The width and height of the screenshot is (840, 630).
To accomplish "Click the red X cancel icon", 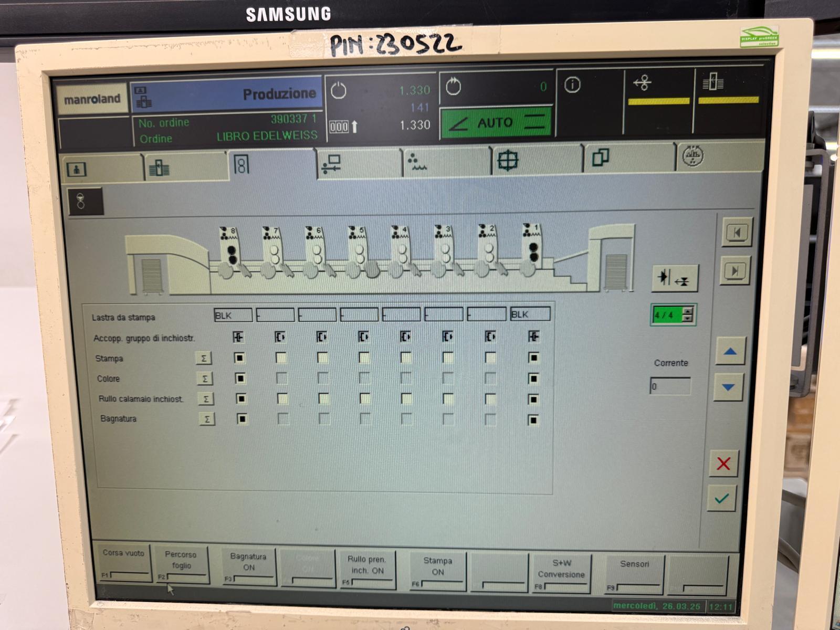I will pyautogui.click(x=723, y=464).
